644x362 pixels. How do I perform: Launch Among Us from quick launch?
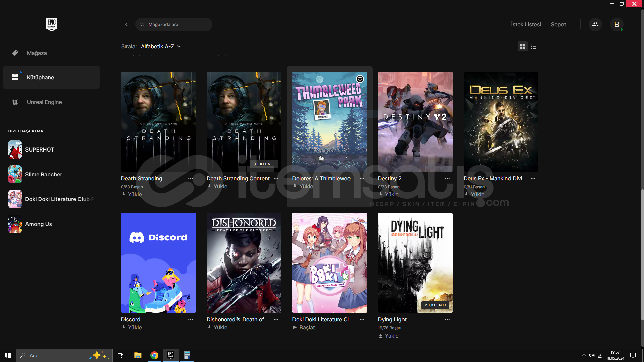(51, 224)
